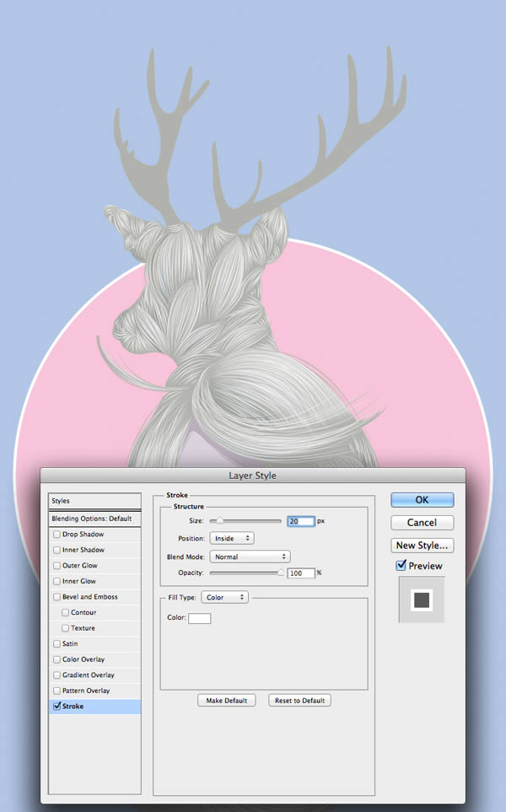Open the Satin settings label
This screenshot has width=506, height=812.
tap(70, 643)
